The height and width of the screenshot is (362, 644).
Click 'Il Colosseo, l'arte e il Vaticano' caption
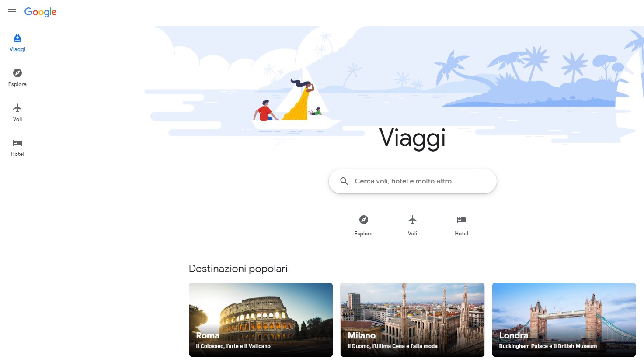pos(233,346)
